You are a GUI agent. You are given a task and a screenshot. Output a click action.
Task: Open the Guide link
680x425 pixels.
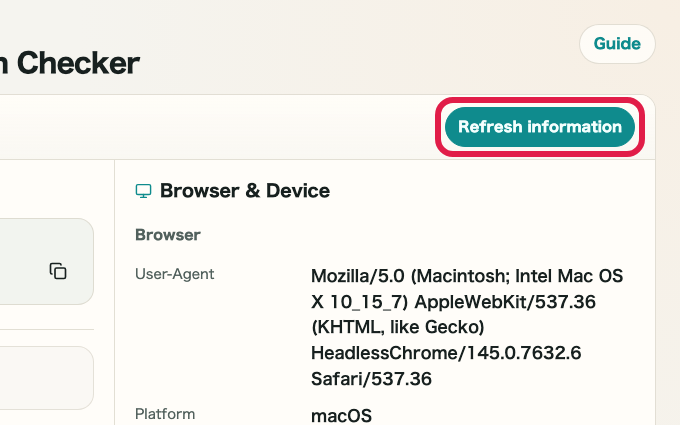click(x=617, y=44)
